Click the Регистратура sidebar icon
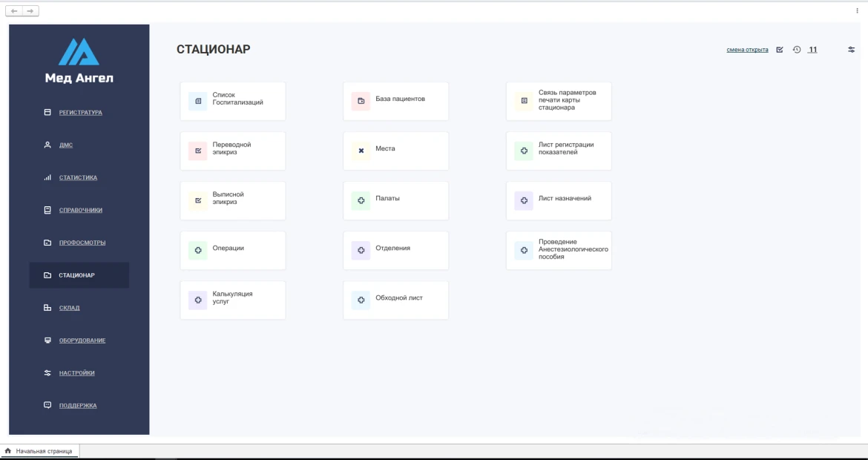This screenshot has width=868, height=460. point(47,112)
